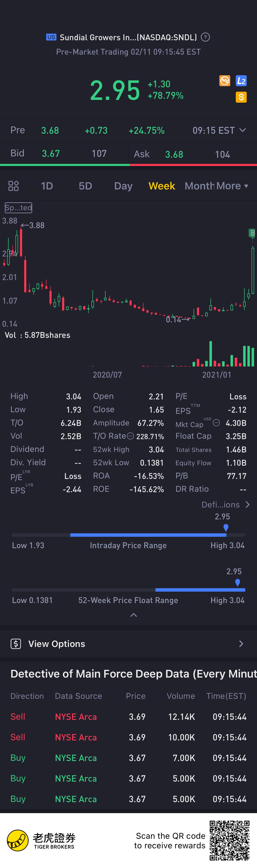Expand the 09:15 EST pre-market dropdown
Image resolution: width=257 pixels, height=868 pixels.
pyautogui.click(x=219, y=130)
